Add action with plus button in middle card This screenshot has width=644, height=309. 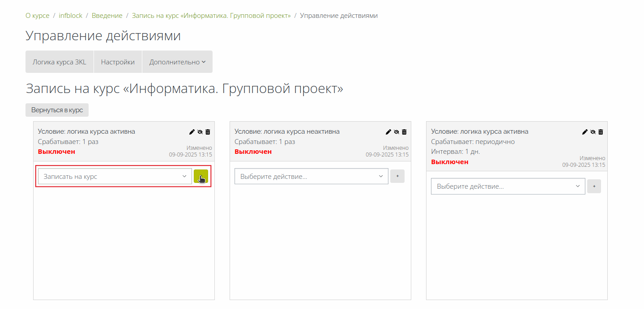click(x=397, y=176)
